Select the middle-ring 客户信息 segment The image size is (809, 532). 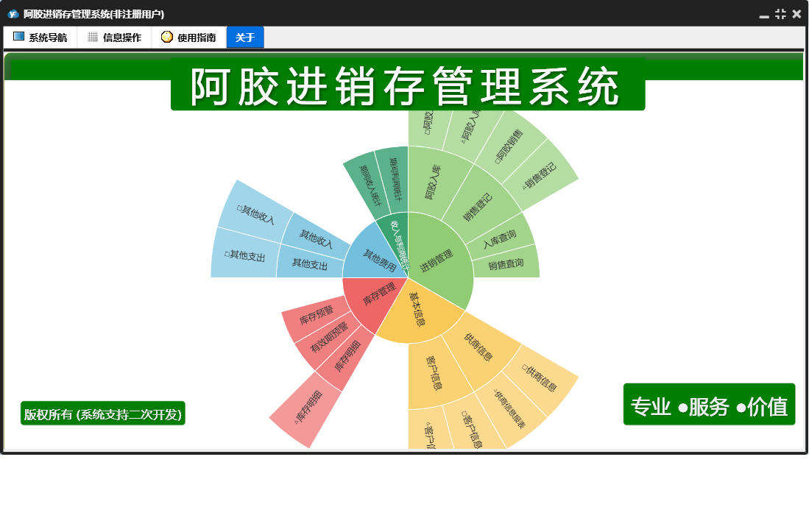(x=435, y=372)
